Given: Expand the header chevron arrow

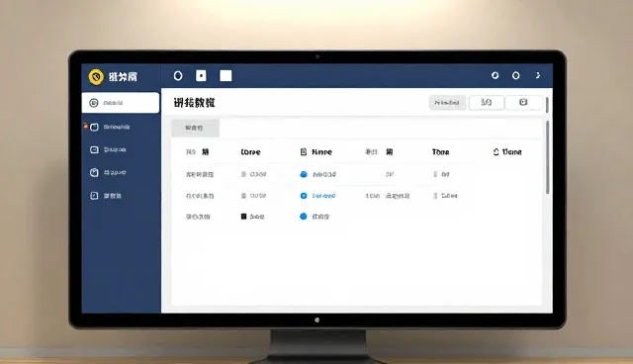Looking at the screenshot, I should coord(538,75).
